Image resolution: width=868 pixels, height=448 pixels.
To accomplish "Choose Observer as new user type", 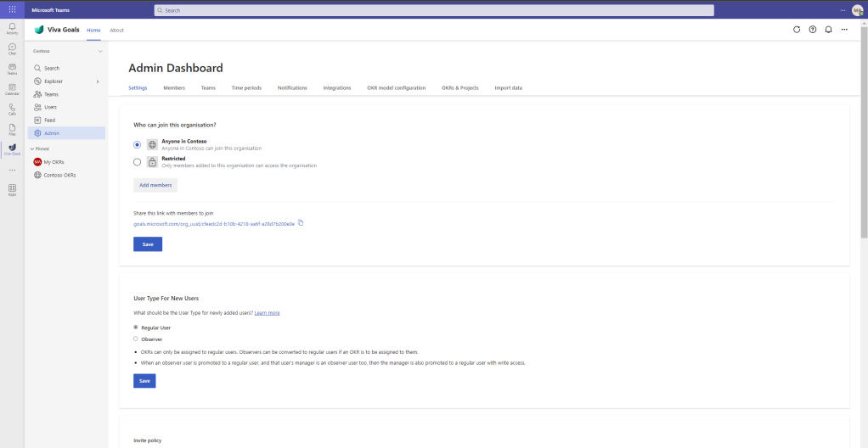I will 136,339.
